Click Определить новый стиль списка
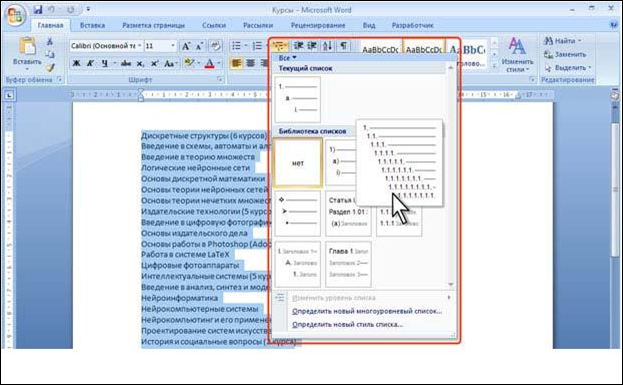Image resolution: width=623 pixels, height=385 pixels. pos(347,325)
